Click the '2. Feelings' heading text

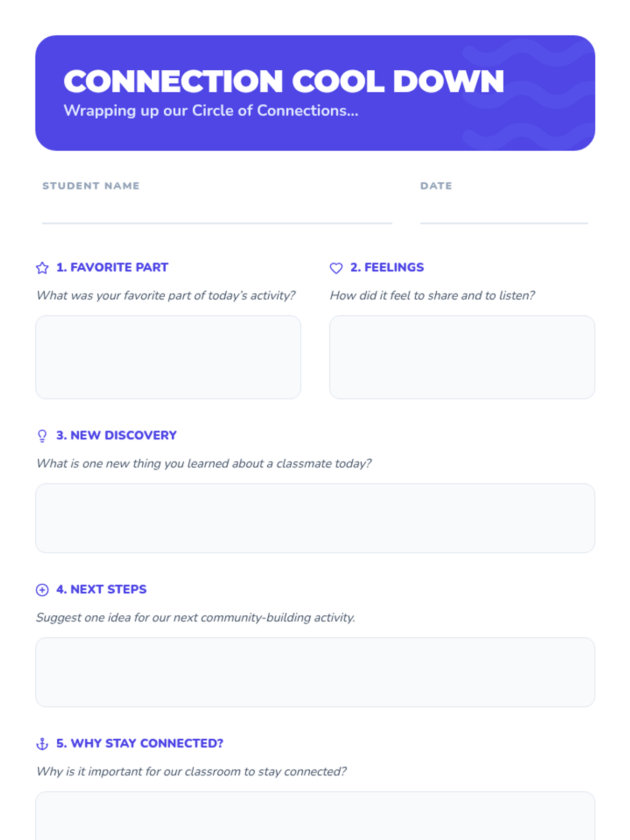click(x=387, y=267)
